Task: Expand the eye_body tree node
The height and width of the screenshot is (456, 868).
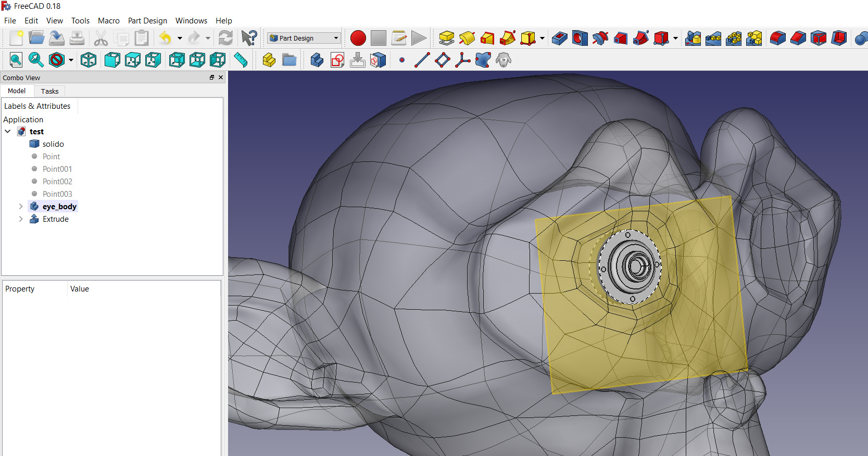Action: (21, 207)
